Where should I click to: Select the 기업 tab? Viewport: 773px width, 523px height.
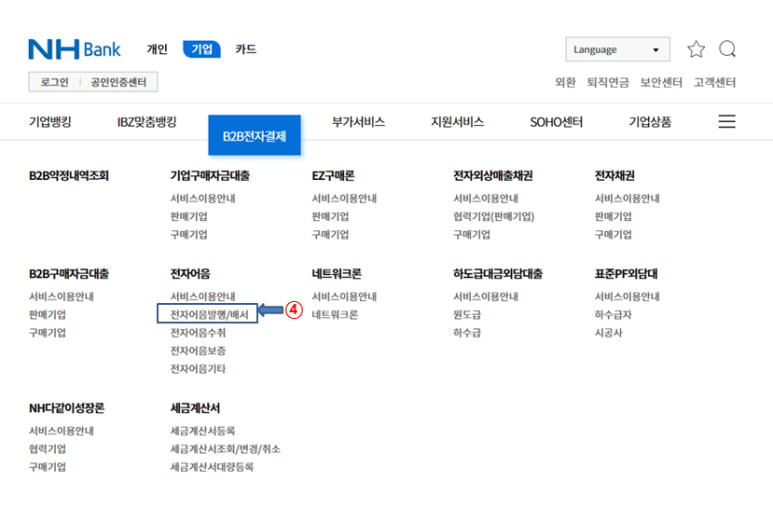pyautogui.click(x=202, y=49)
